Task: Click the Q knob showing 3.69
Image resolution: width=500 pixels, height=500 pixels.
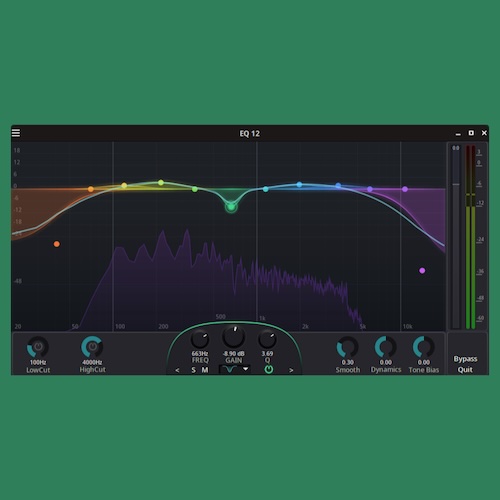Action: pyautogui.click(x=267, y=340)
